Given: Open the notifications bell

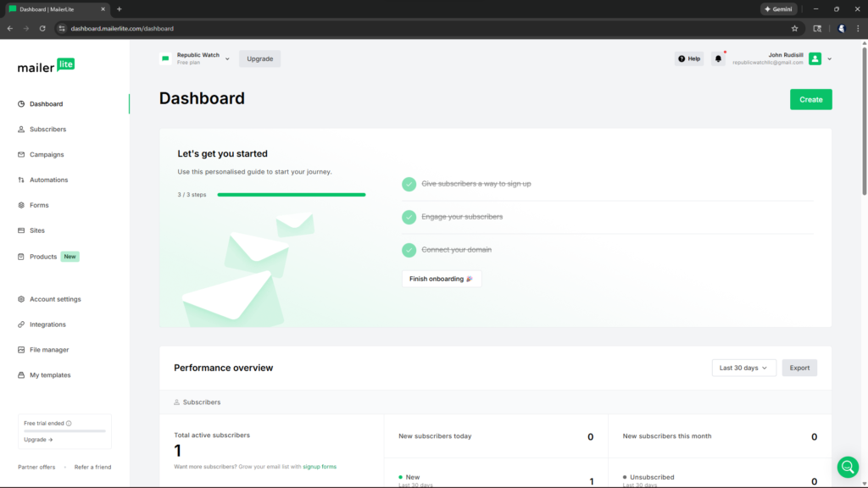Looking at the screenshot, I should point(718,58).
